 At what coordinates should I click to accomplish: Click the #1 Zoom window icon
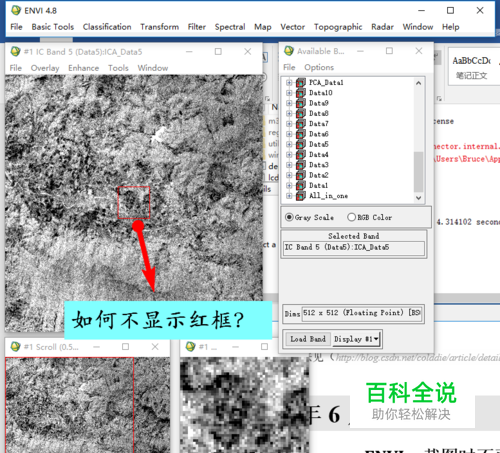coord(191,347)
